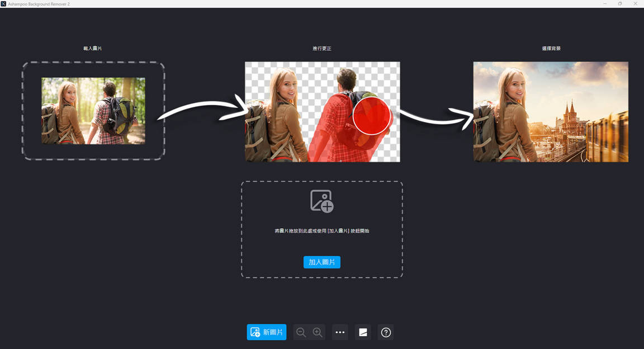Click the city background result image
This screenshot has height=349, width=644.
coord(551,112)
